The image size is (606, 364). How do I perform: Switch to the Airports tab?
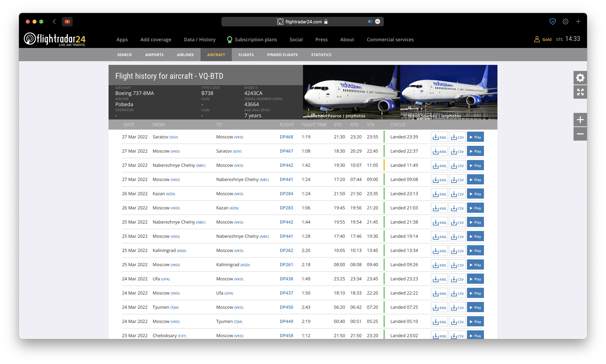pyautogui.click(x=154, y=55)
